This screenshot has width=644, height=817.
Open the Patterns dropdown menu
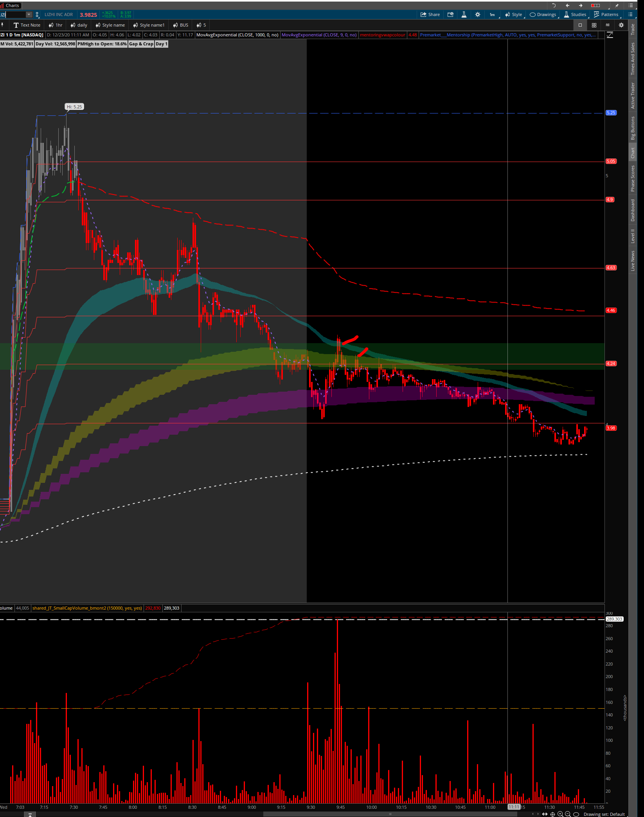click(606, 14)
